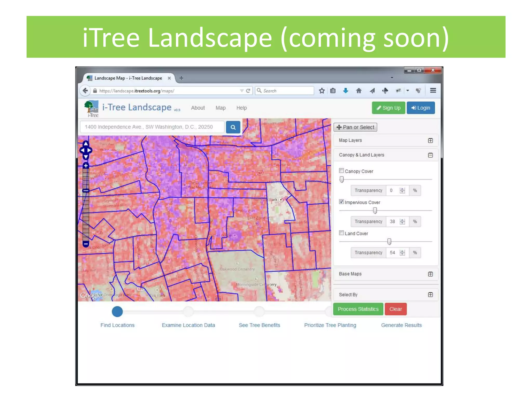Image resolution: width=532 pixels, height=399 pixels.
Task: Click the Canopy Cover transparency slider handle
Action: click(x=342, y=179)
